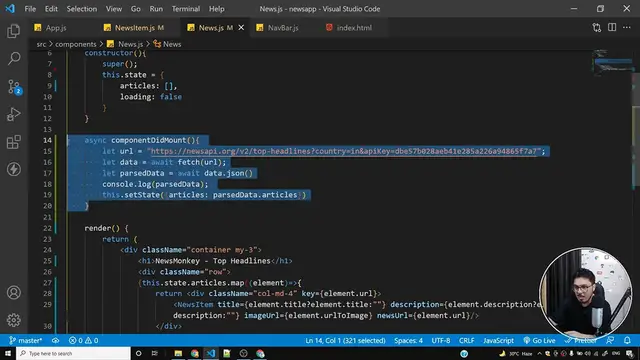Click line number 22 in gutter
The image size is (640, 360).
point(47,228)
